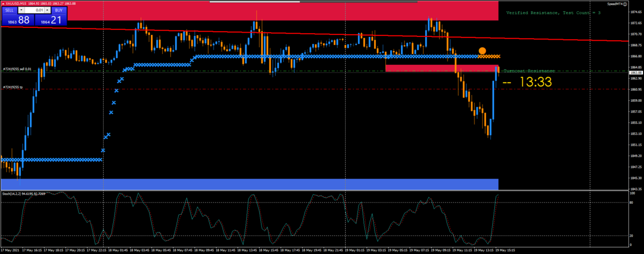This screenshot has width=644, height=254.
Task: Click the Verified Resistance Test Count label
Action: pos(553,12)
